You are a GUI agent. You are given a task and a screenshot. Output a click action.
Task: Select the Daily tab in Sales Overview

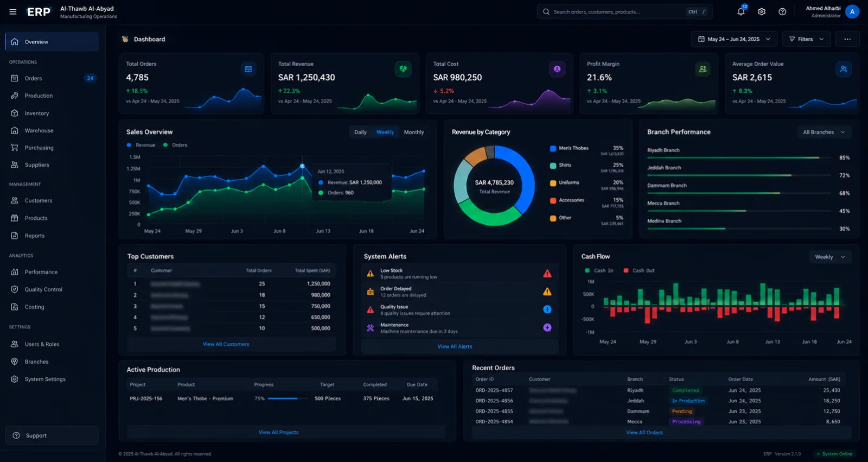click(x=360, y=132)
